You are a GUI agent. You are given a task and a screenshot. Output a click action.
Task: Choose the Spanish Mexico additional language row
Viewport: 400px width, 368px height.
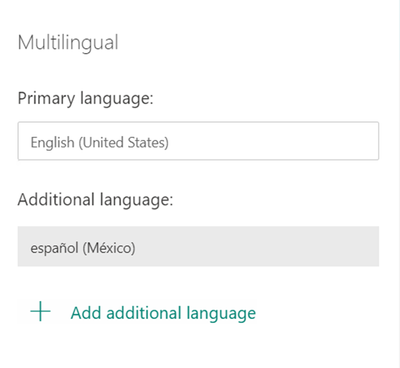click(x=198, y=246)
